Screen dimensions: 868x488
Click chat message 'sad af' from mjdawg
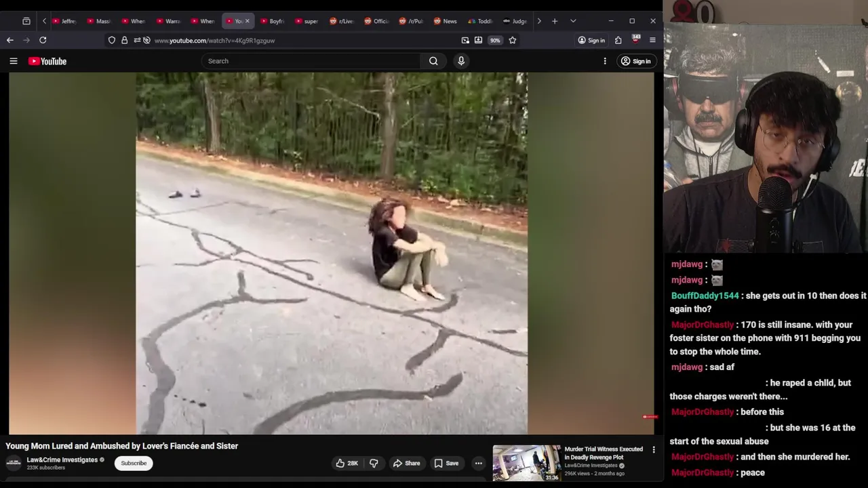[722, 367]
